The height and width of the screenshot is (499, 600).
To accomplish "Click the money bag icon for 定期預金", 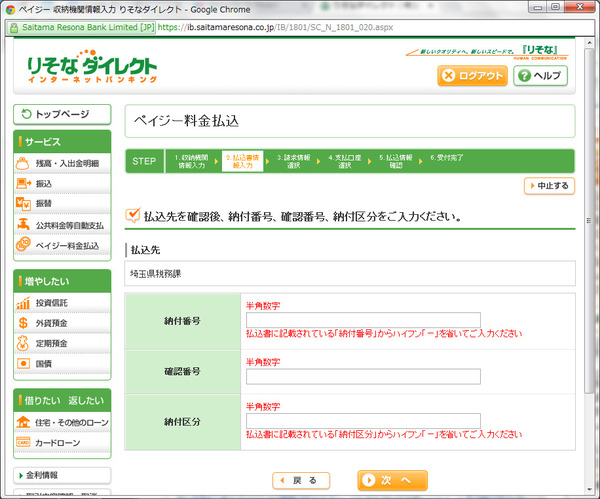I will coord(23,343).
